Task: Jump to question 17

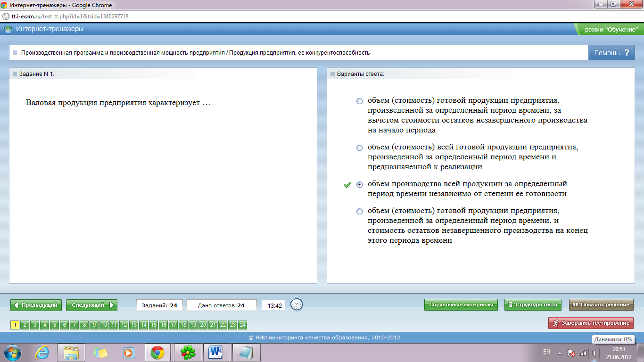Action: 173,325
